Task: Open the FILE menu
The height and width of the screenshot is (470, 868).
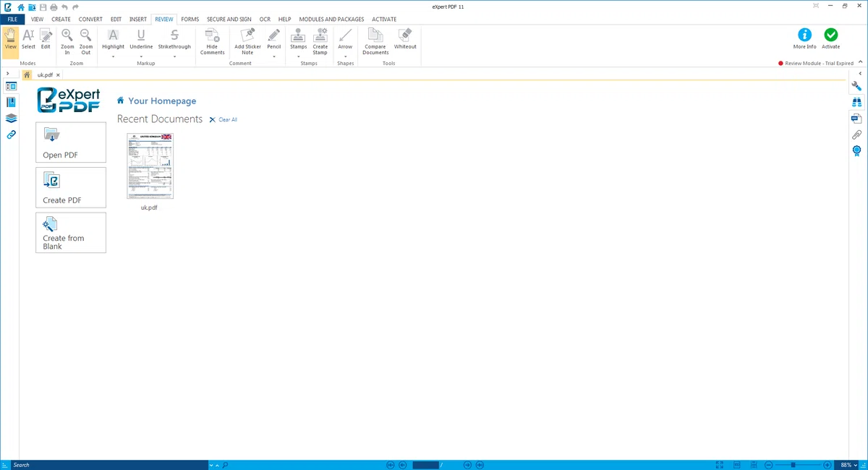Action: tap(12, 19)
